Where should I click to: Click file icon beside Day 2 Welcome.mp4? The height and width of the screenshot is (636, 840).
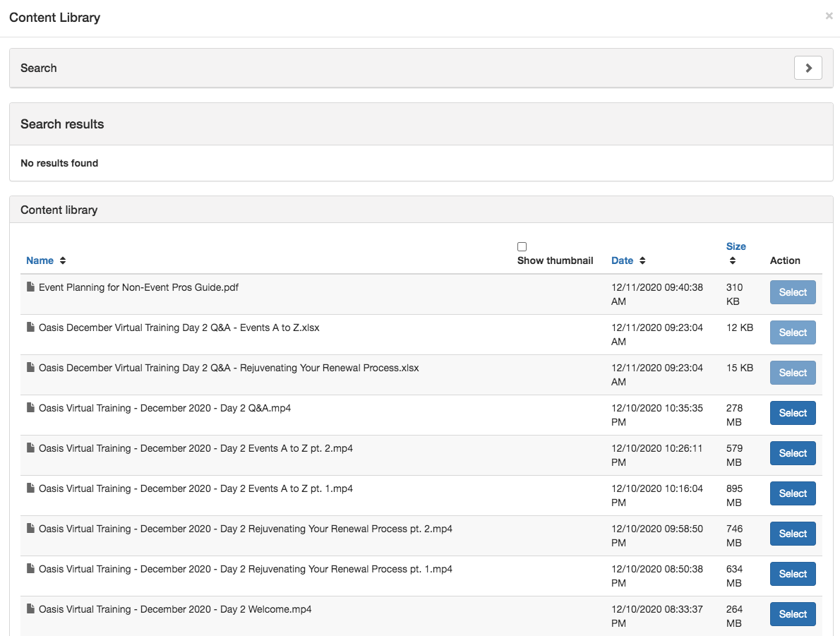point(30,609)
